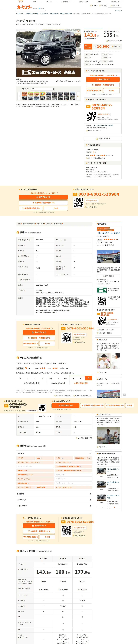The height and width of the screenshot is (644, 138).
Task: Click the help icon beside 年式(初度登録年)
Action: (x=30, y=240)
